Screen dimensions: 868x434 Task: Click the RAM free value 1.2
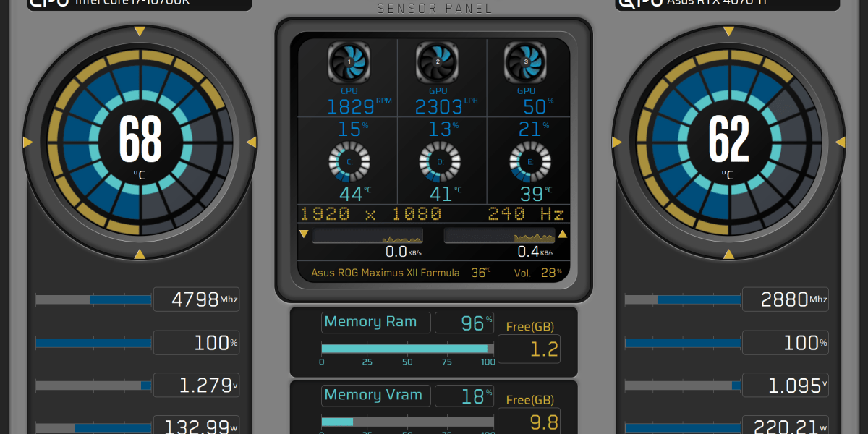point(529,349)
